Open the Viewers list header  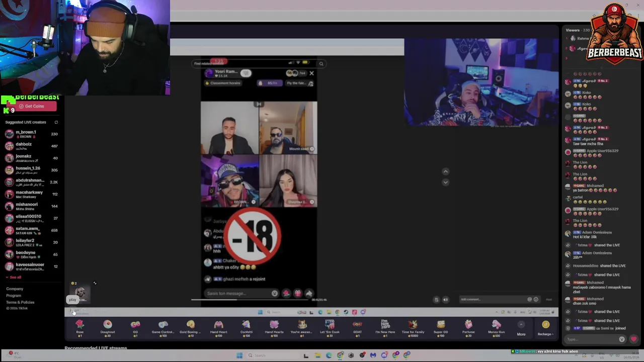pyautogui.click(x=578, y=30)
